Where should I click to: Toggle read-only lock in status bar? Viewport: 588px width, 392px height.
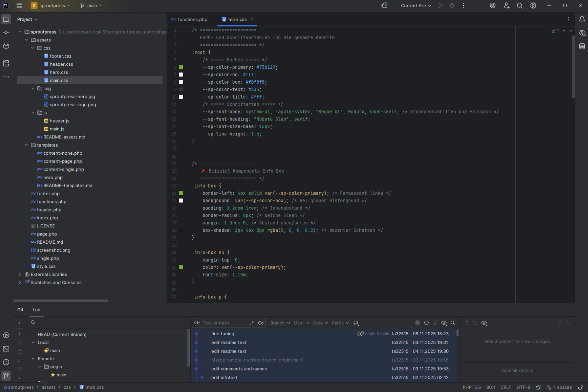[580, 387]
